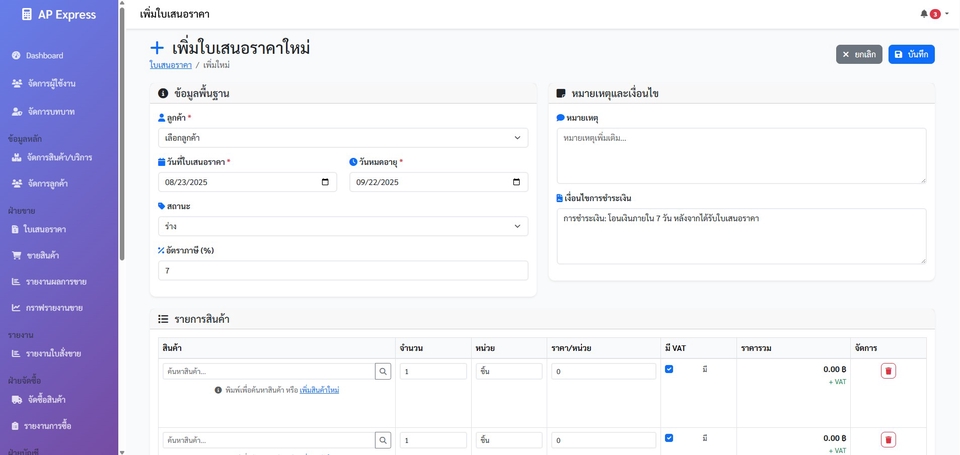Open จัดการลูกค้า in sidebar menu

point(47,184)
